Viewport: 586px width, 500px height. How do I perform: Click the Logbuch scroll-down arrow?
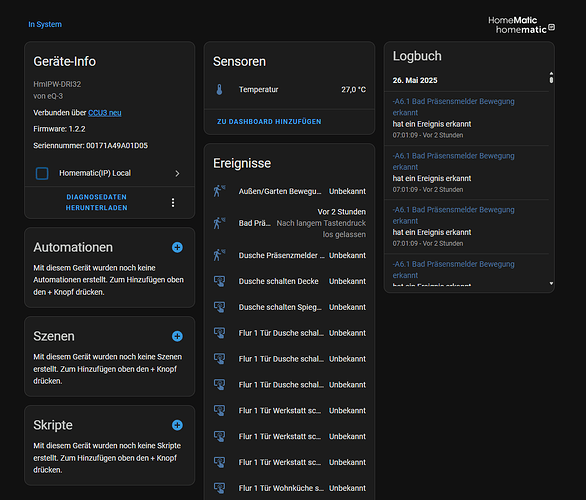pos(551,284)
